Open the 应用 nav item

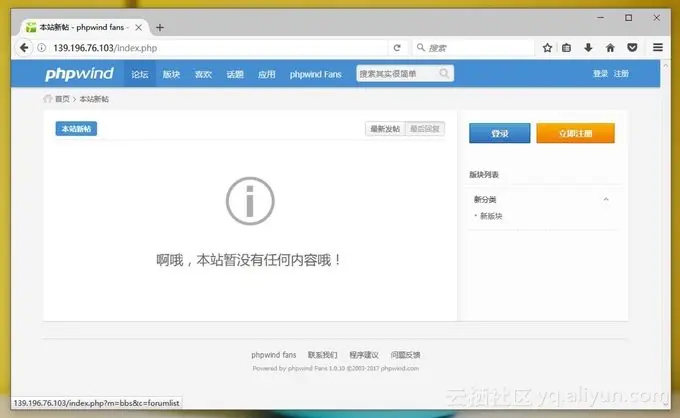pos(266,74)
